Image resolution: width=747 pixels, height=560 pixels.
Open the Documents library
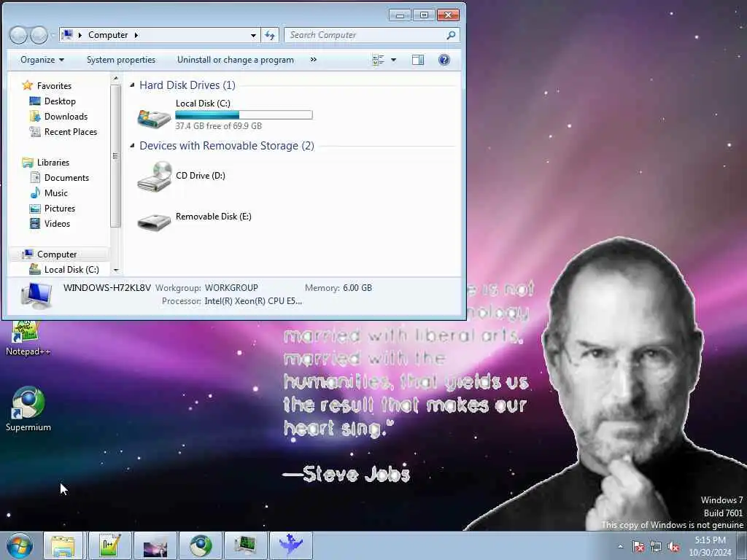point(59,178)
